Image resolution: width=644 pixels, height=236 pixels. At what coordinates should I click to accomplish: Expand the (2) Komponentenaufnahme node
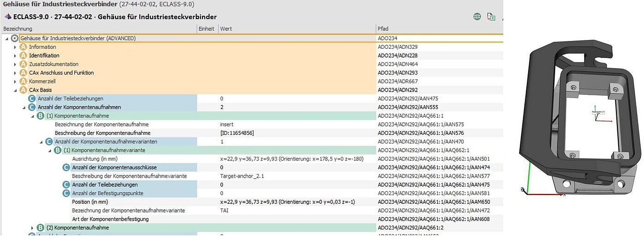pyautogui.click(x=32, y=228)
